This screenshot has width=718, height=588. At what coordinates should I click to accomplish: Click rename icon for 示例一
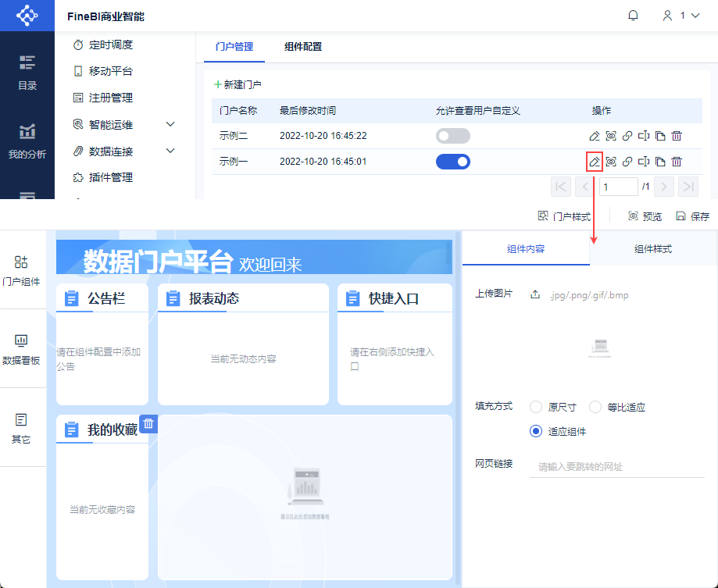pyautogui.click(x=644, y=162)
